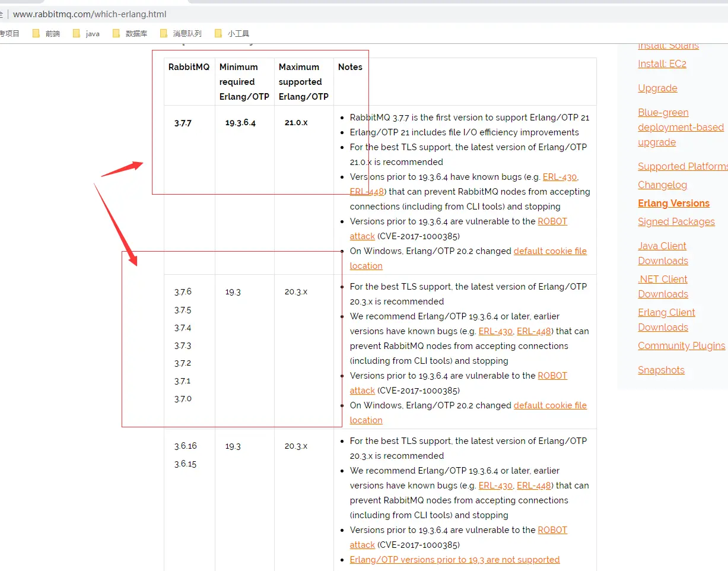Click the Maximum supported Erlang/OTP header
The image size is (728, 571).
[303, 82]
